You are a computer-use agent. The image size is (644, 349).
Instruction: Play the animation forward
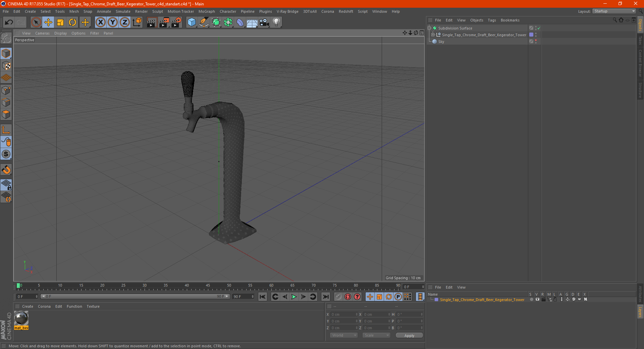[x=294, y=297]
